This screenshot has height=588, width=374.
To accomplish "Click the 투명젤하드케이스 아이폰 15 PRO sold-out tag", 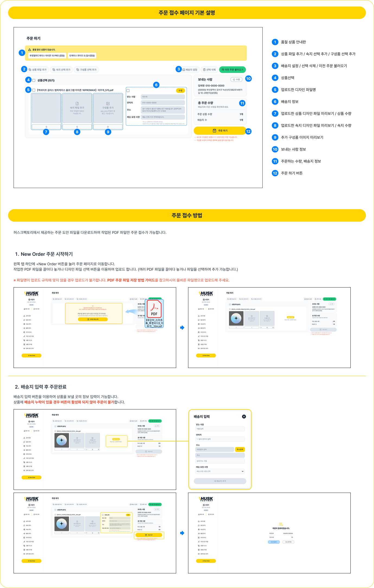I will coord(47,56).
